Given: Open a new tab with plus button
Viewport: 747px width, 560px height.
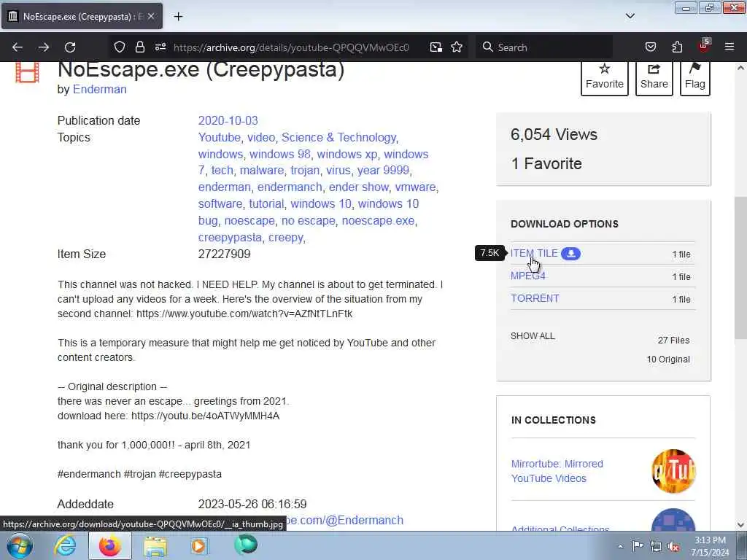Looking at the screenshot, I should tap(178, 17).
